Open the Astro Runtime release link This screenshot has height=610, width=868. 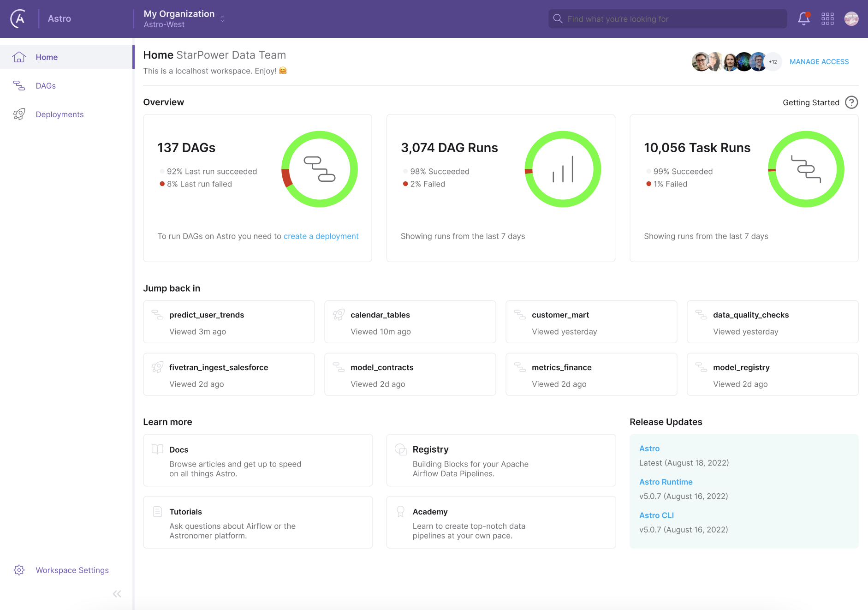tap(666, 482)
